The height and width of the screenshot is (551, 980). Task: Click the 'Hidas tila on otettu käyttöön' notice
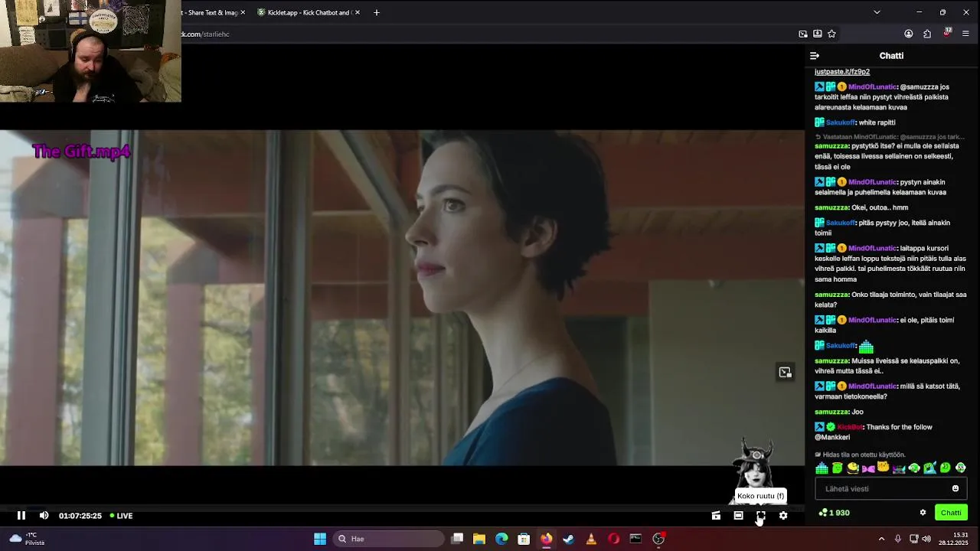(861, 455)
